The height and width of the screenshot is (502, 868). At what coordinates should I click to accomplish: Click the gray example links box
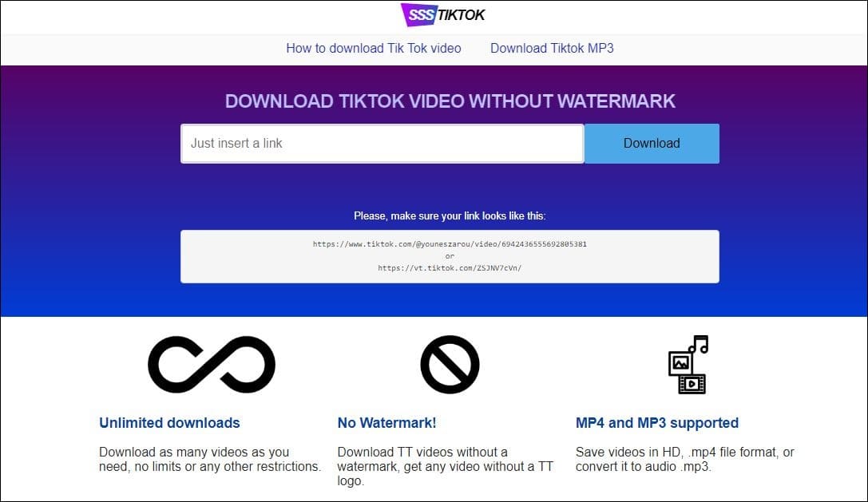[x=450, y=256]
